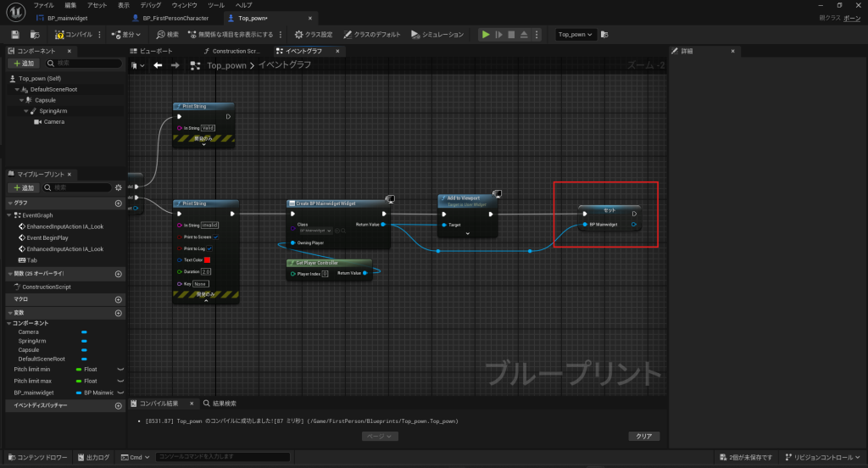Click the クラス設定 toolbar icon
The height and width of the screenshot is (468, 868).
(x=298, y=35)
